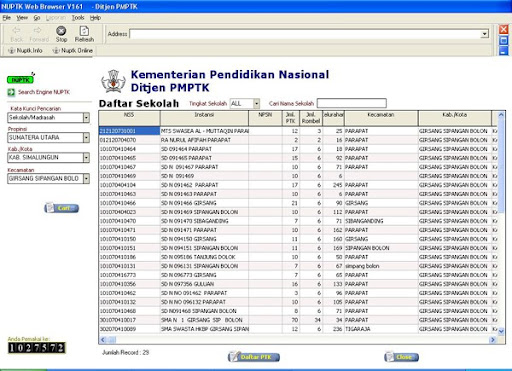Expand the Propinsi Sumatera Utara dropdown

(x=86, y=137)
